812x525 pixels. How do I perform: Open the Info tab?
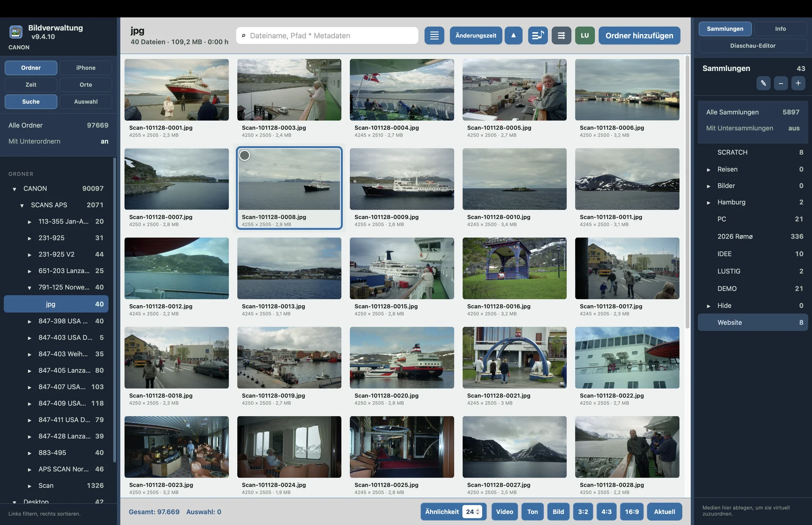[x=780, y=29]
